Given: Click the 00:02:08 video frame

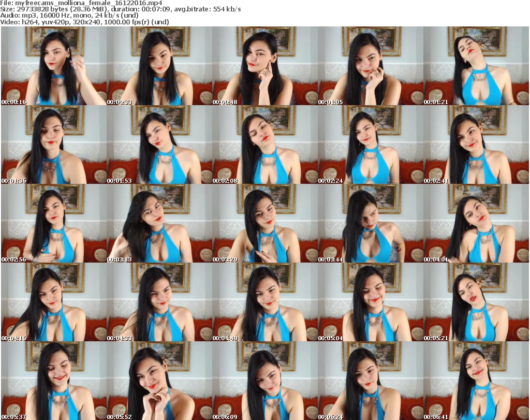Looking at the screenshot, I should pos(265,144).
